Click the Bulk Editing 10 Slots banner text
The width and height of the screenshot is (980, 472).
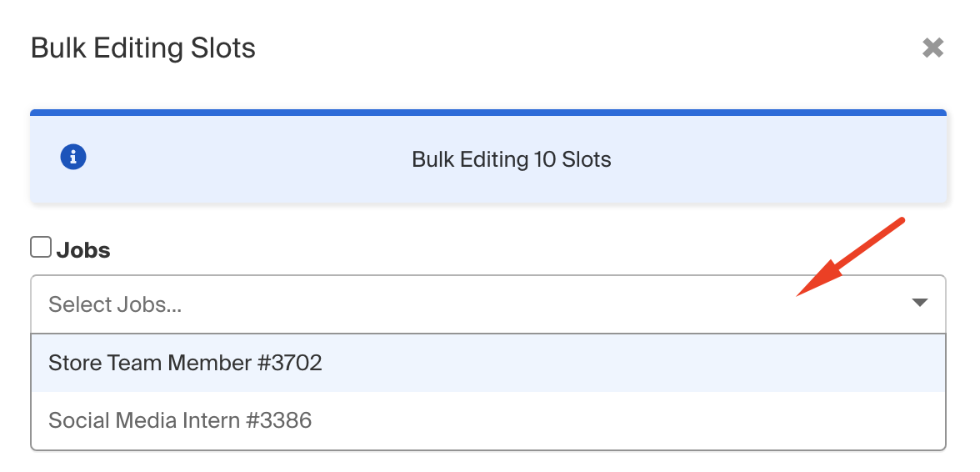pyautogui.click(x=512, y=159)
